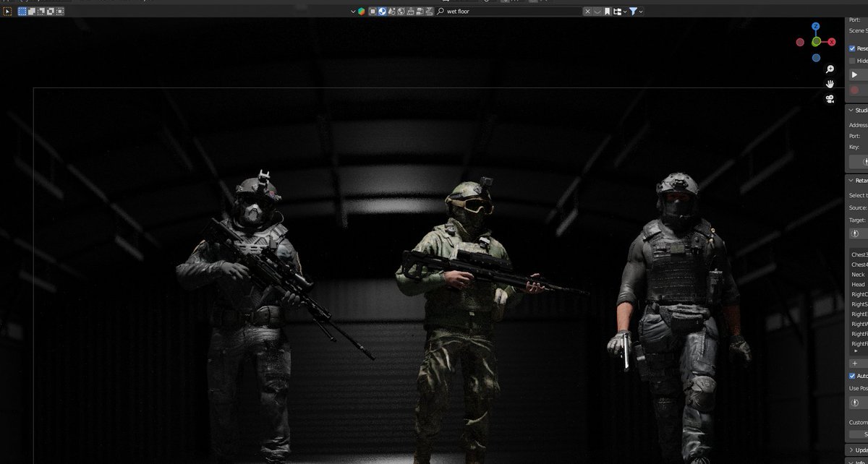Toggle the rightmost pose filter icon
Image resolution: width=868 pixels, height=464 pixels.
[430, 12]
